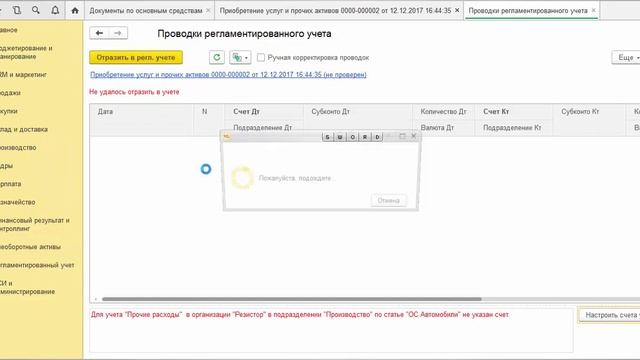Open 'Закупки' section in sidebar
This screenshot has width=640, height=360.
tap(9, 111)
